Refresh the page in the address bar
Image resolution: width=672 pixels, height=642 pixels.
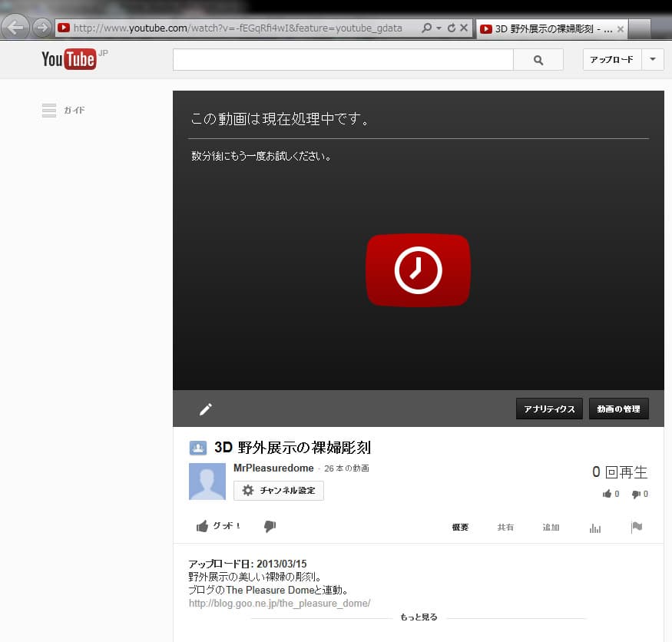click(451, 28)
